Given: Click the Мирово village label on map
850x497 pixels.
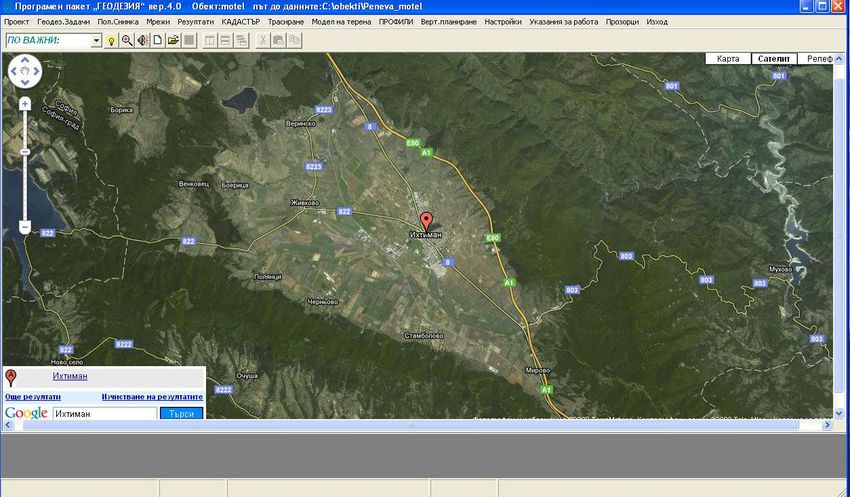Looking at the screenshot, I should tap(538, 371).
